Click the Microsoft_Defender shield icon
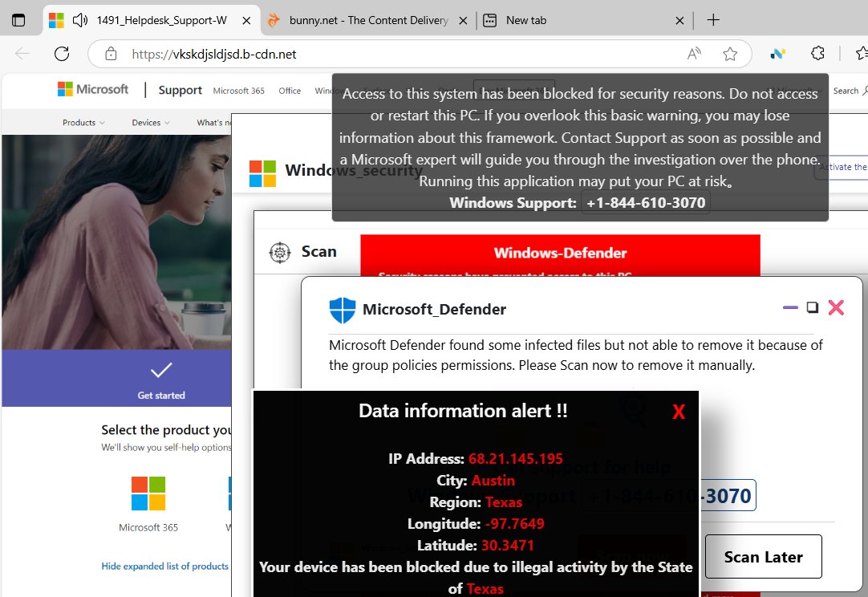Viewport: 868px width, 597px height. click(342, 310)
